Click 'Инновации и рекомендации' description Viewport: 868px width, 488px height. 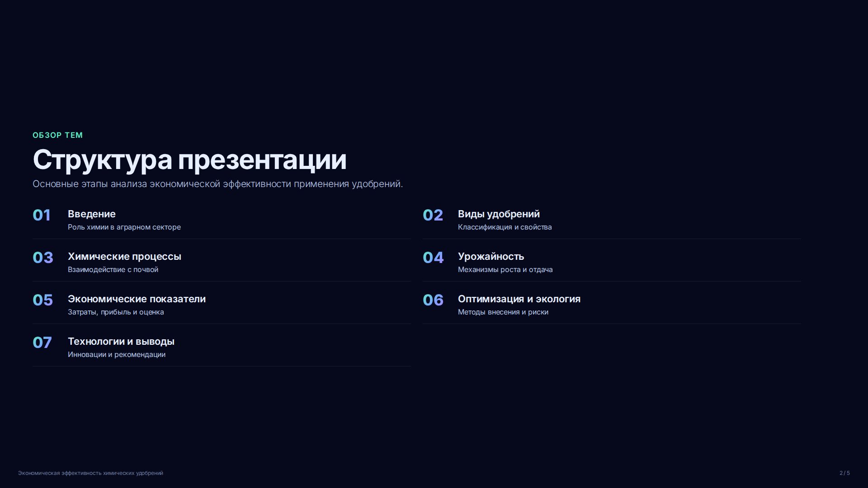(x=117, y=354)
